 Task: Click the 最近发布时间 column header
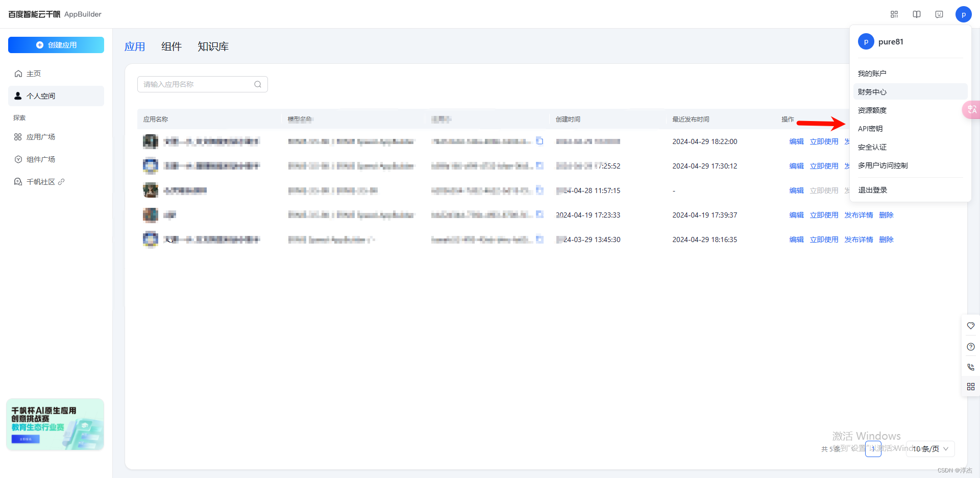tap(691, 119)
